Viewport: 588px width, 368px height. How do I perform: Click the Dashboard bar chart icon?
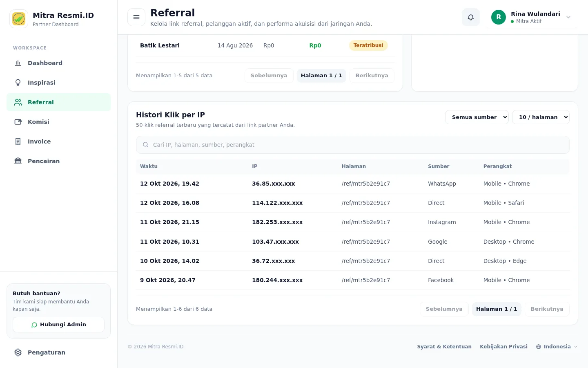click(x=18, y=63)
